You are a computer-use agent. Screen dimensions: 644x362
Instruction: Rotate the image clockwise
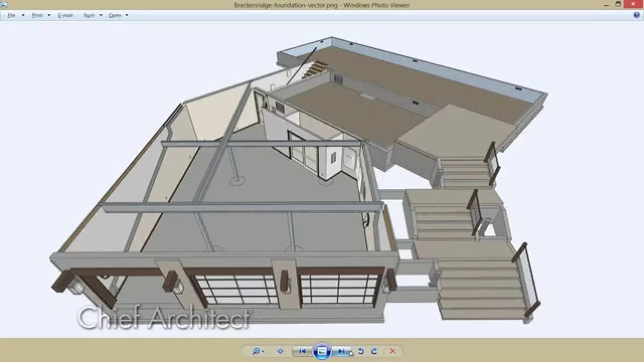[x=374, y=351]
